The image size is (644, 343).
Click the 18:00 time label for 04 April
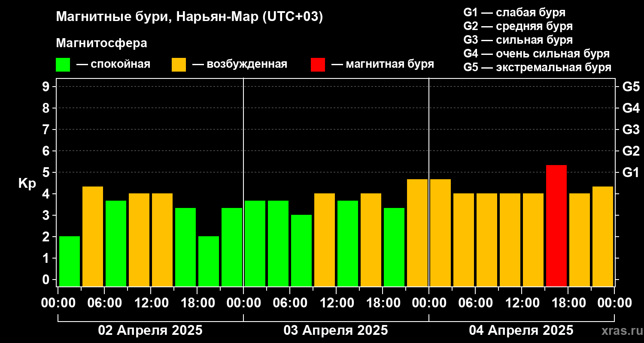568,303
